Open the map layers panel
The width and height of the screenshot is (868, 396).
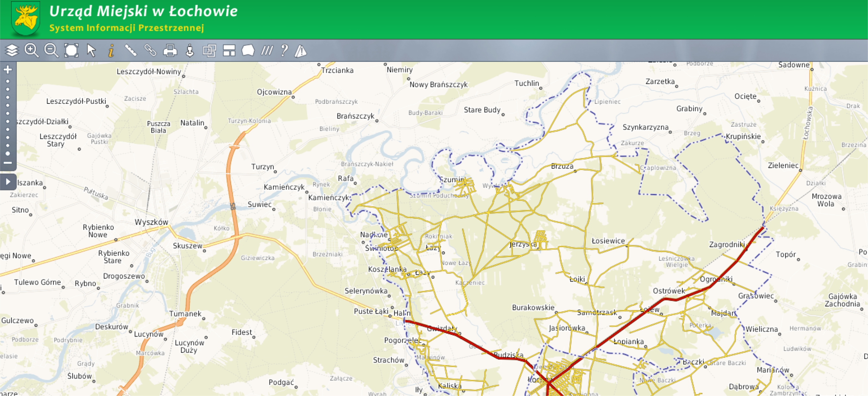coord(12,51)
